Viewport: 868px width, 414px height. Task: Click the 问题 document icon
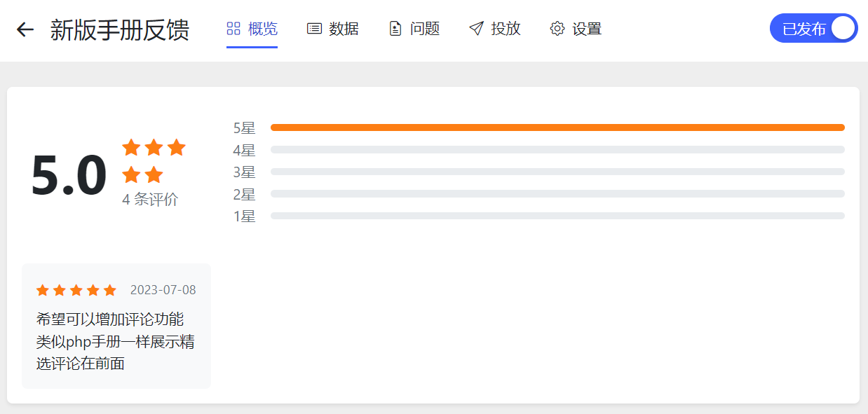[395, 29]
